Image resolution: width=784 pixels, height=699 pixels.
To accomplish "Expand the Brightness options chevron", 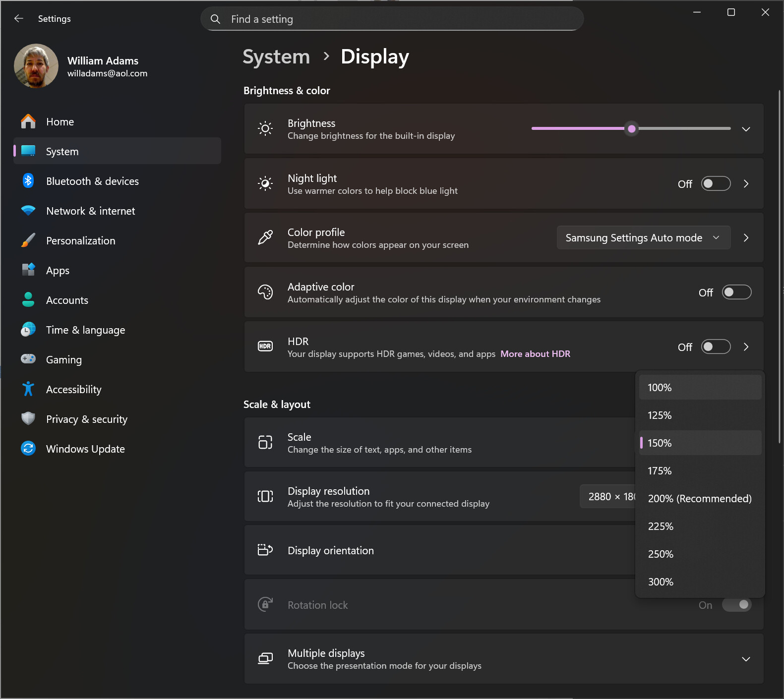I will click(x=745, y=129).
